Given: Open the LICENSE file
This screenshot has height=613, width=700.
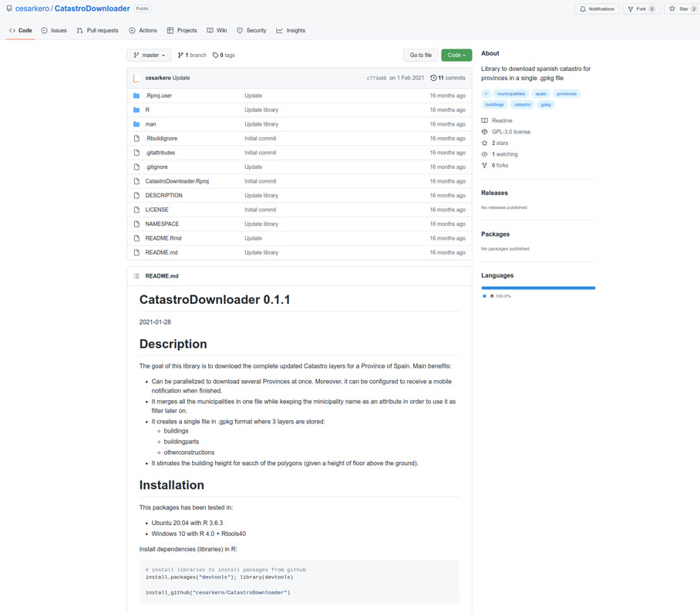Looking at the screenshot, I should pos(156,210).
